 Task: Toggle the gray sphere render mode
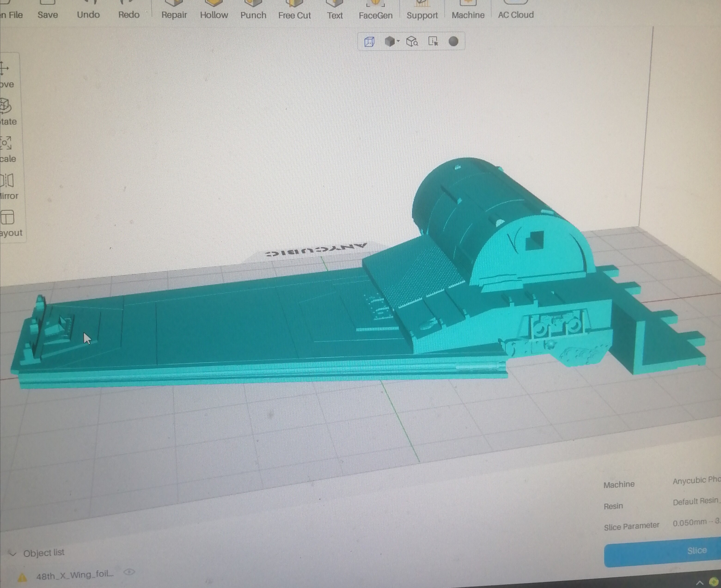[454, 41]
